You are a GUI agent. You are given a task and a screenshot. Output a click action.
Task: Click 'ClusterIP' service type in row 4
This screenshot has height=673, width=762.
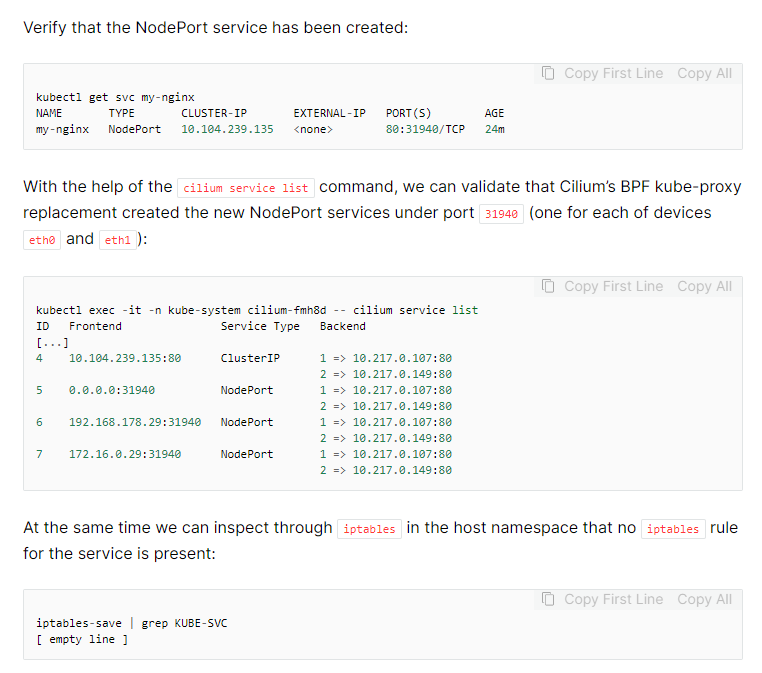(250, 358)
